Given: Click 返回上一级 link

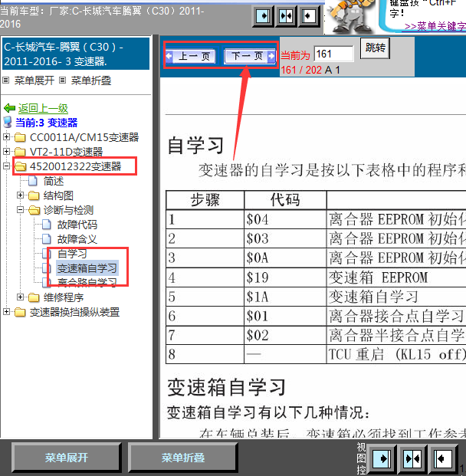Looking at the screenshot, I should [43, 108].
